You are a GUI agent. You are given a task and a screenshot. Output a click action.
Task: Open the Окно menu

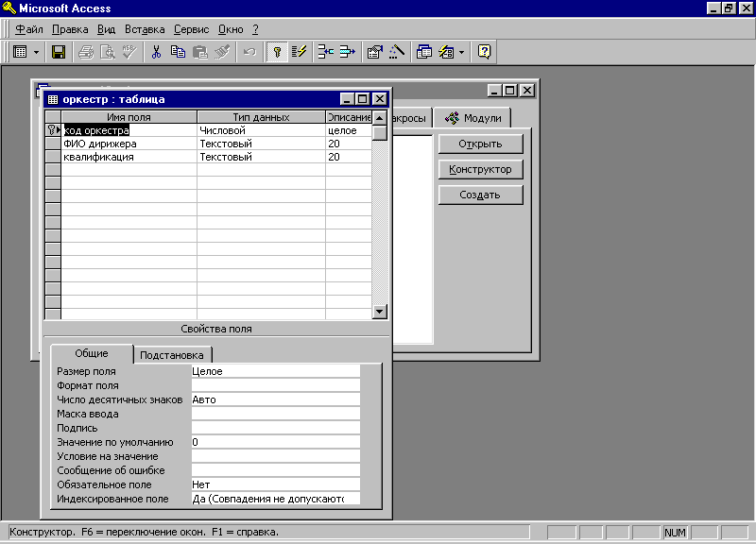[x=231, y=29]
